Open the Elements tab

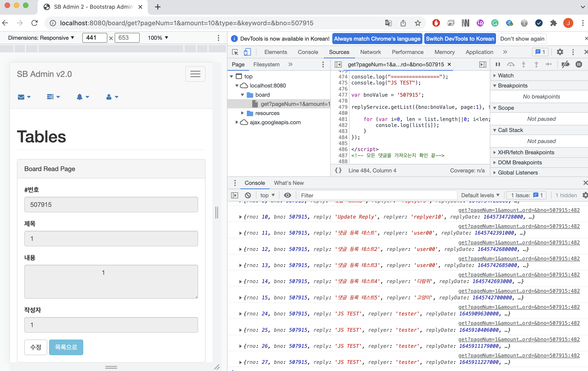(x=275, y=52)
